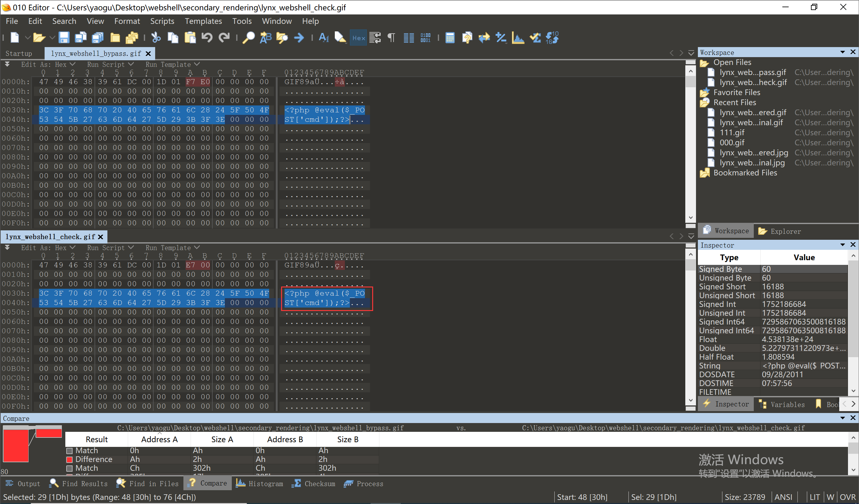This screenshot has width=859, height=504.
Task: Toggle the Match checkbox at address Ch
Action: coord(69,468)
